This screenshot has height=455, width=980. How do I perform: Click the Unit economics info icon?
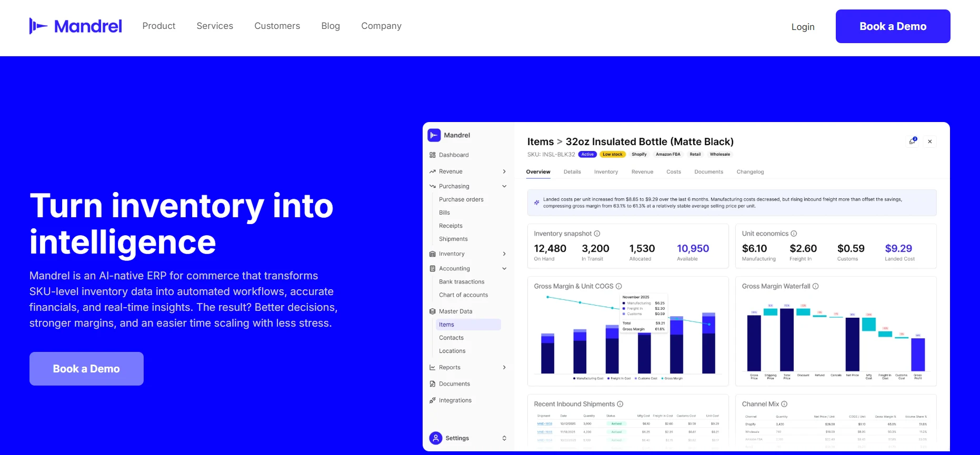pyautogui.click(x=794, y=234)
